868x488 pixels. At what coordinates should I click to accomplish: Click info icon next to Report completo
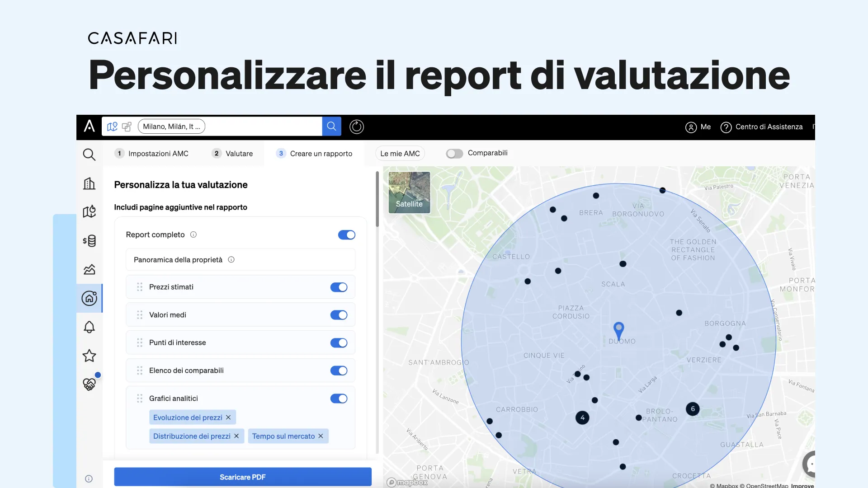point(193,235)
